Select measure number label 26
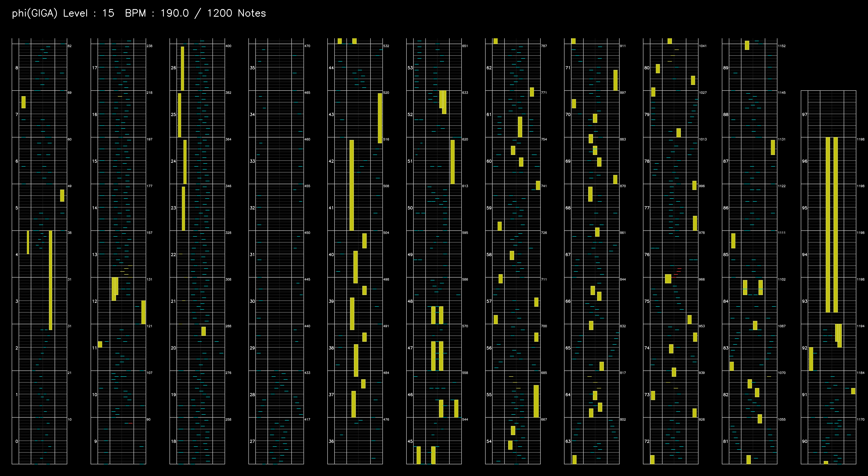 coord(174,68)
